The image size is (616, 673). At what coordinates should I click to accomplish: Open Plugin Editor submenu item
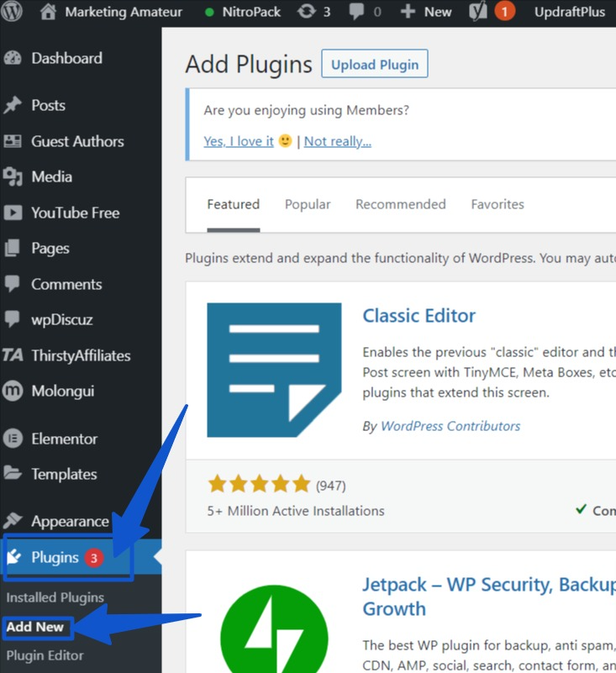point(45,655)
